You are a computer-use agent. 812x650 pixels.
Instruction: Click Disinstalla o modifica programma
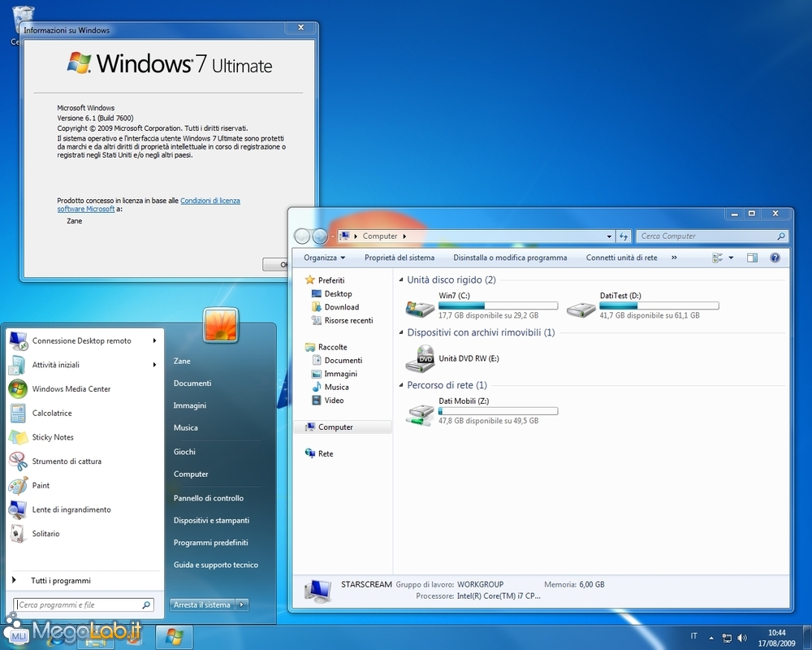point(510,258)
